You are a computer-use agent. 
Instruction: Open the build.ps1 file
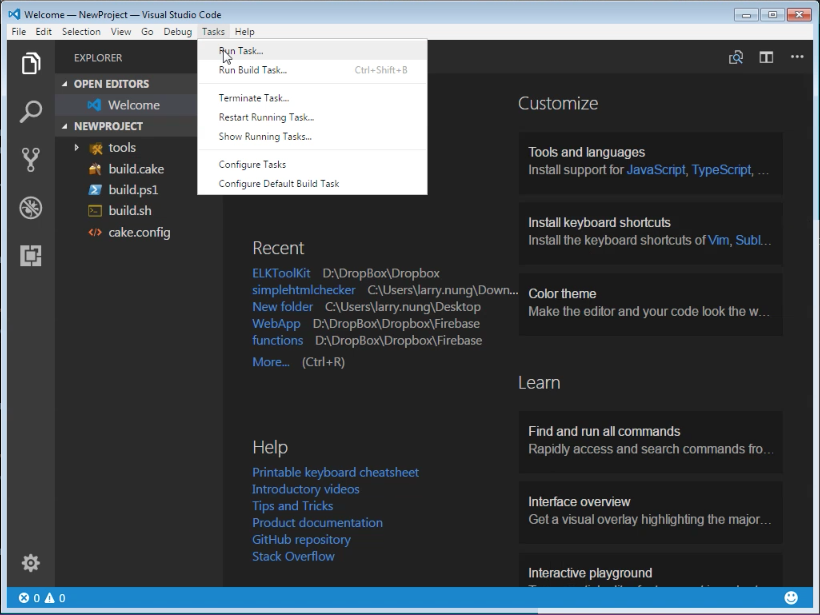pos(133,190)
